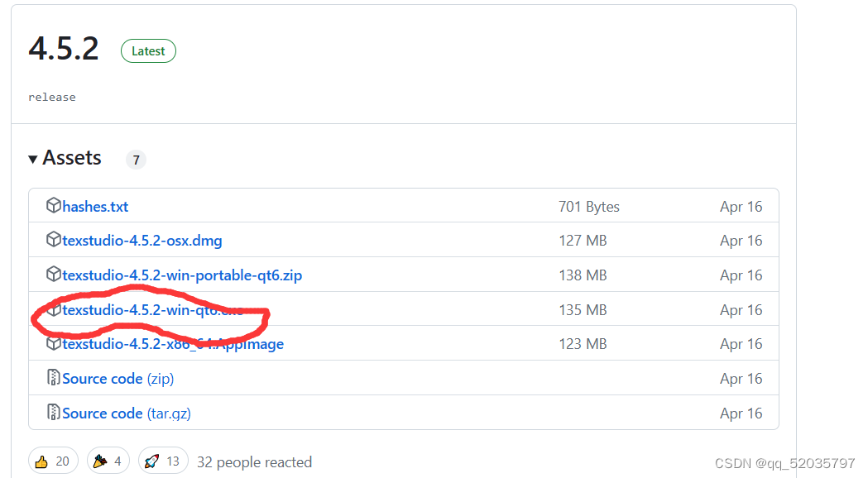
Task: Download texstudio-4.5.2-win-qt6.exe installer
Action: (153, 310)
